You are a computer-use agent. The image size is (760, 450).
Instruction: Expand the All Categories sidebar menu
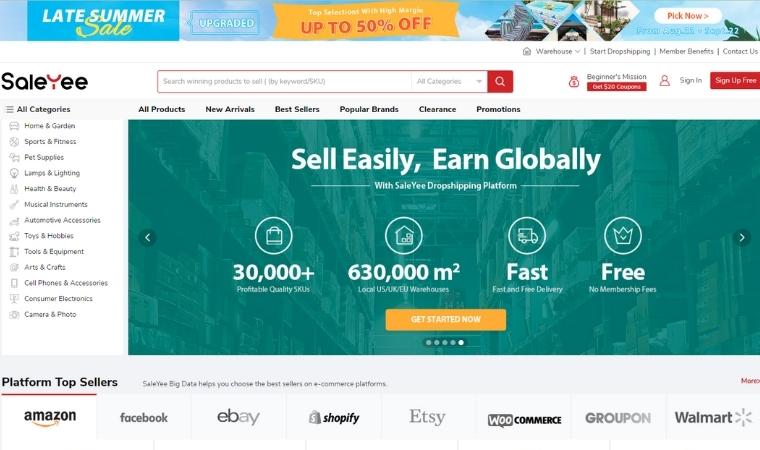[x=38, y=109]
